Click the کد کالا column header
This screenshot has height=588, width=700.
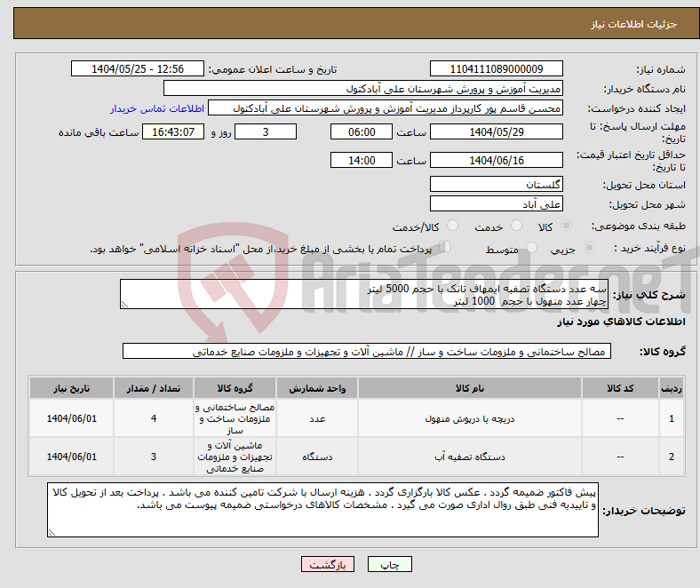point(620,388)
